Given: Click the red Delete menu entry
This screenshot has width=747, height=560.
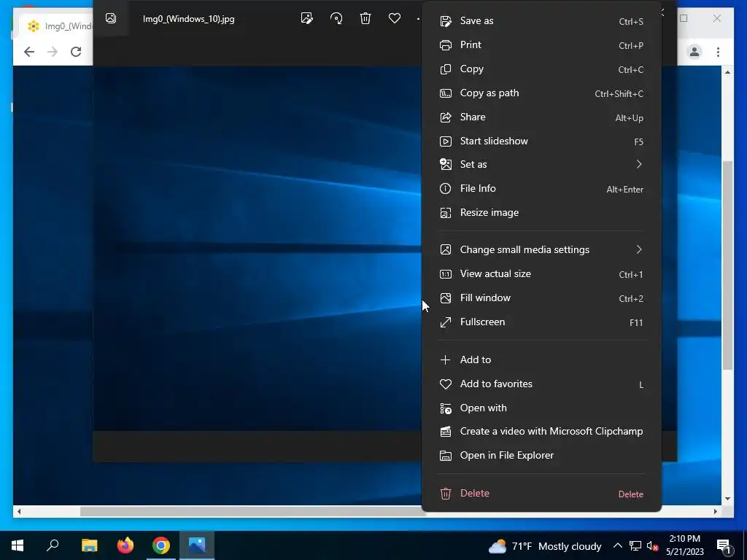Looking at the screenshot, I should [542, 494].
